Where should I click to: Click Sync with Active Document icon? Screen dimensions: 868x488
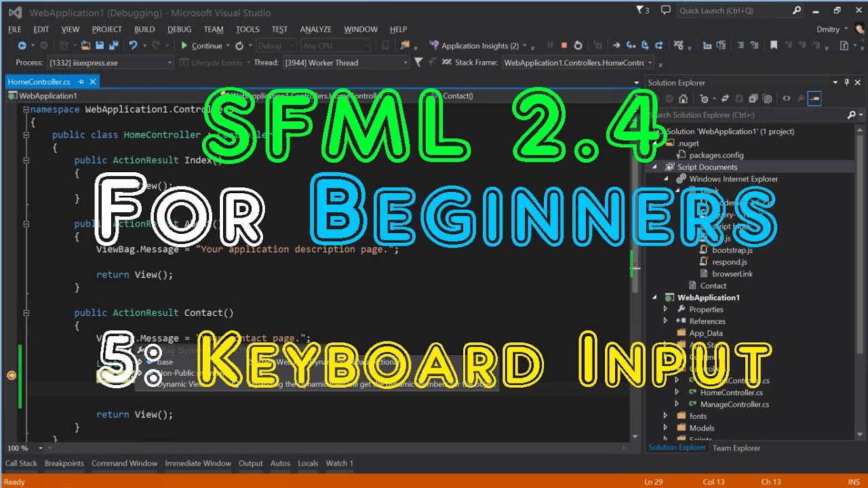(725, 98)
